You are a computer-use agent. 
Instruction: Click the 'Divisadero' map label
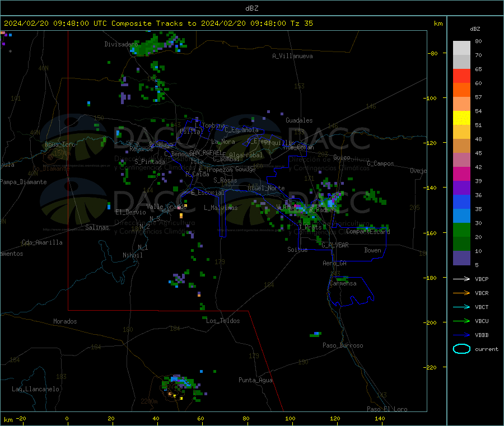[x=121, y=44]
